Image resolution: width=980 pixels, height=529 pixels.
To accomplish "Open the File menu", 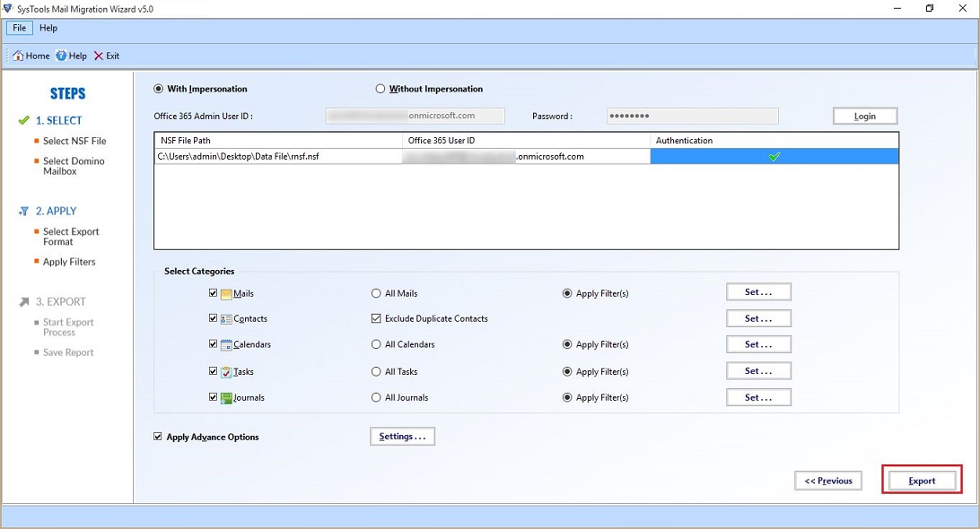I will (x=20, y=28).
